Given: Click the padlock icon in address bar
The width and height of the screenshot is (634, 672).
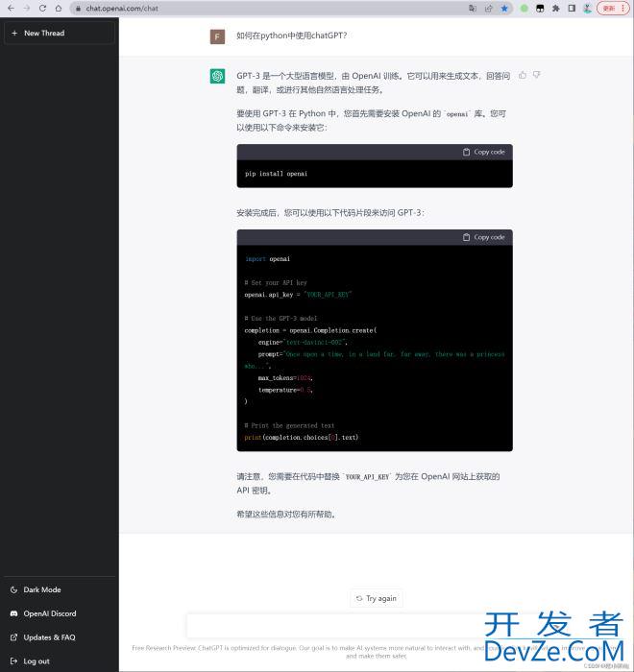Looking at the screenshot, I should [x=78, y=8].
